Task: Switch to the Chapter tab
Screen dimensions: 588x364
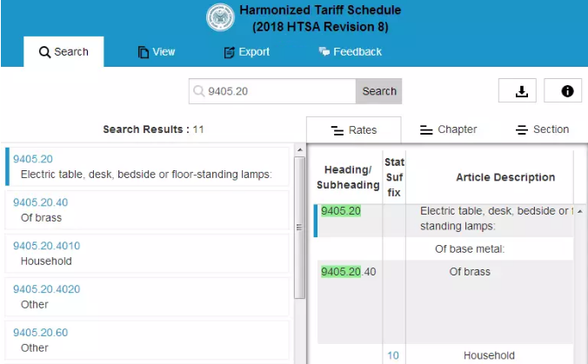Action: (448, 130)
